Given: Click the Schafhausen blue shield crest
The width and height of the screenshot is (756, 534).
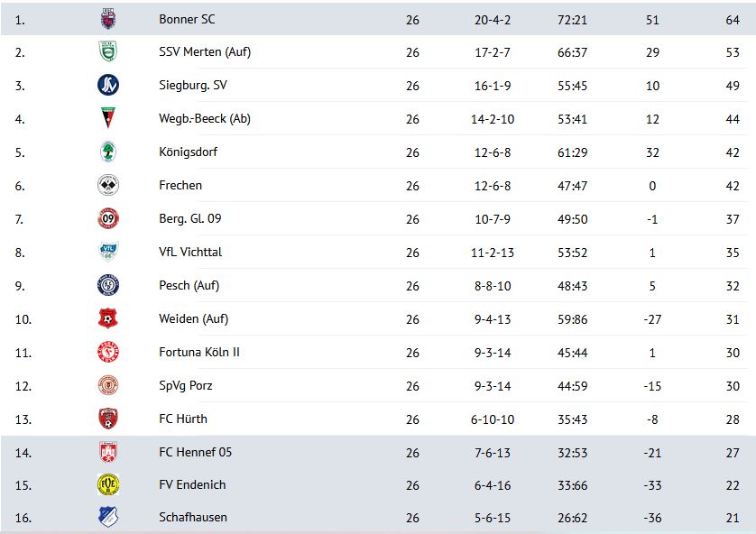Looking at the screenshot, I should (108, 517).
